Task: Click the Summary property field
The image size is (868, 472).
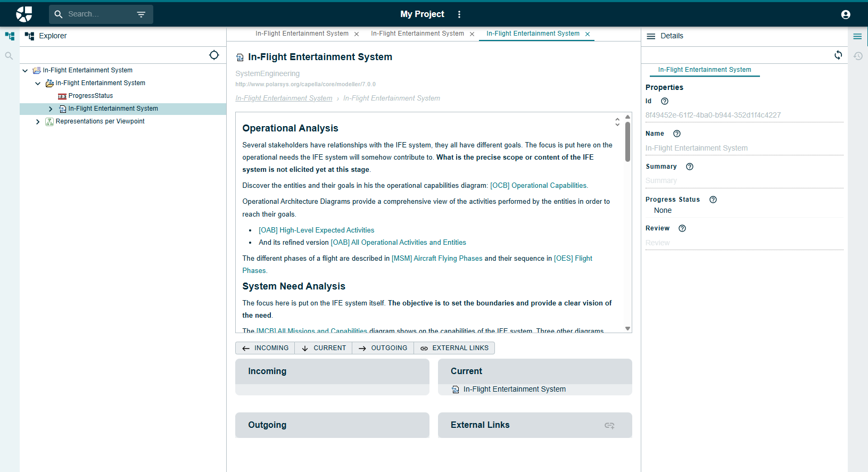Action: tap(744, 181)
